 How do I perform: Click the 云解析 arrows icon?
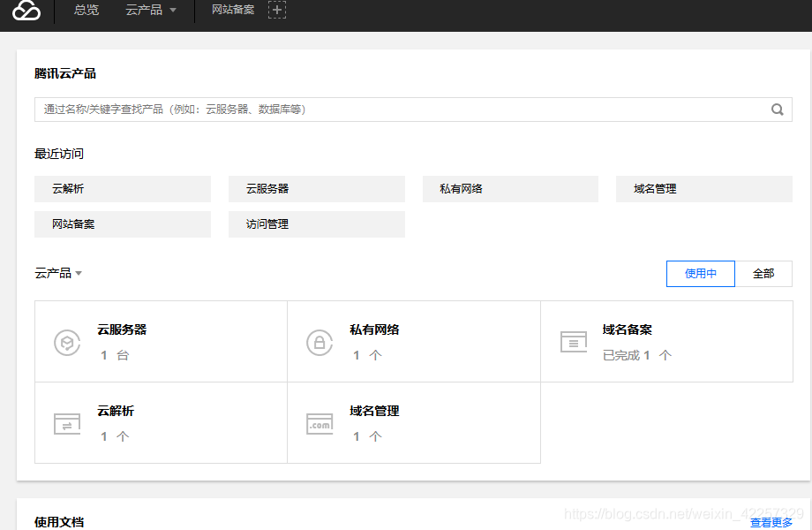(x=67, y=424)
